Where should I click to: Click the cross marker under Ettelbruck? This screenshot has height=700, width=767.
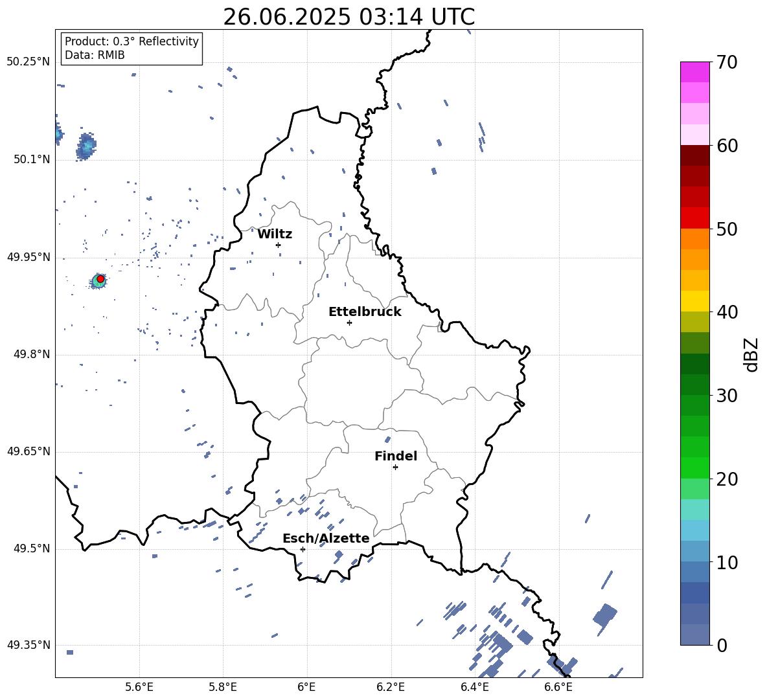pyautogui.click(x=349, y=322)
